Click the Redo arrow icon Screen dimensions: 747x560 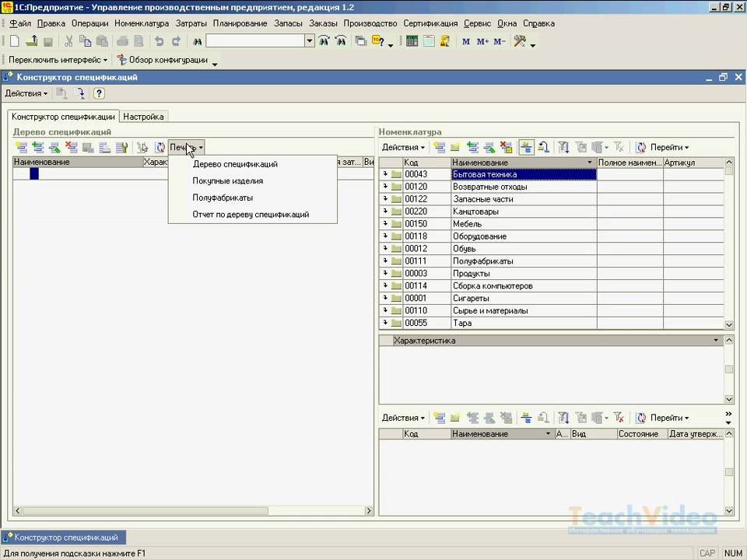(x=176, y=41)
